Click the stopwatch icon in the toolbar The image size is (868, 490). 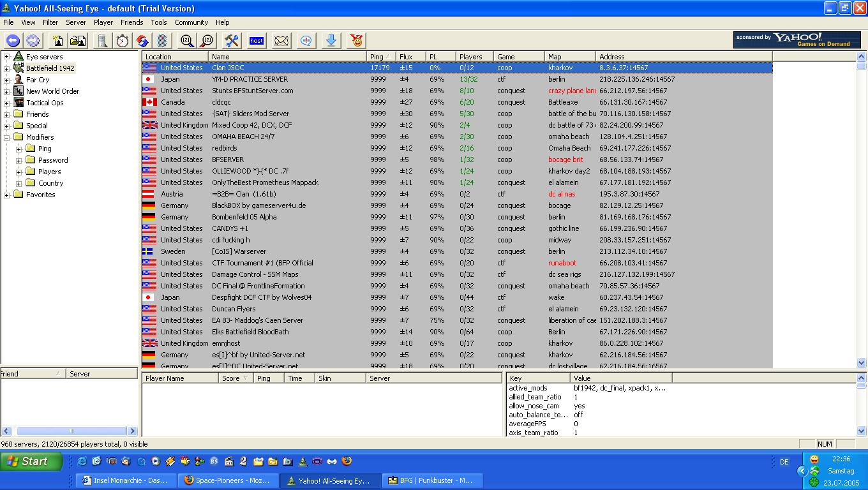[x=122, y=41]
